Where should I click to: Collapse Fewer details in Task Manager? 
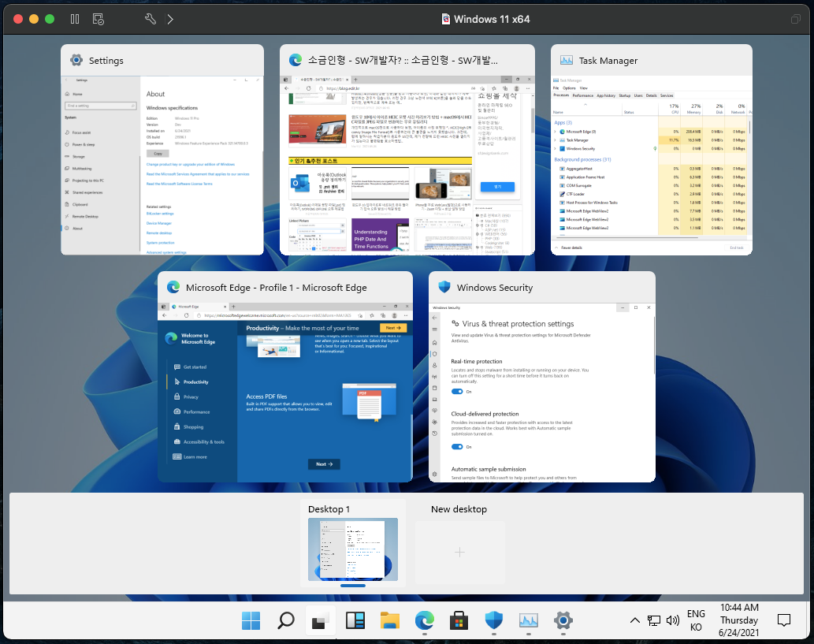coord(568,248)
